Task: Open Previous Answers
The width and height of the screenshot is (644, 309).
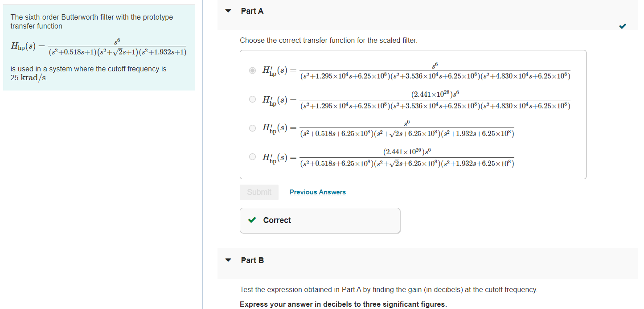Action: [317, 192]
